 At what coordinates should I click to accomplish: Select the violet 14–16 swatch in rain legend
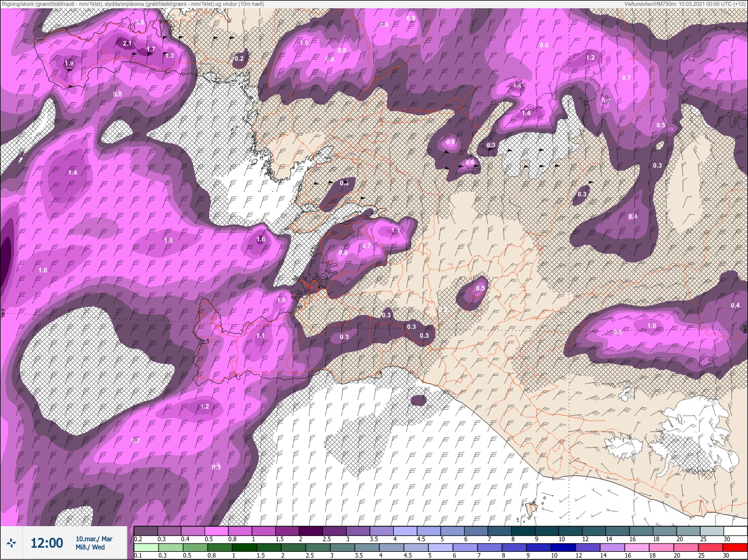pos(612,548)
